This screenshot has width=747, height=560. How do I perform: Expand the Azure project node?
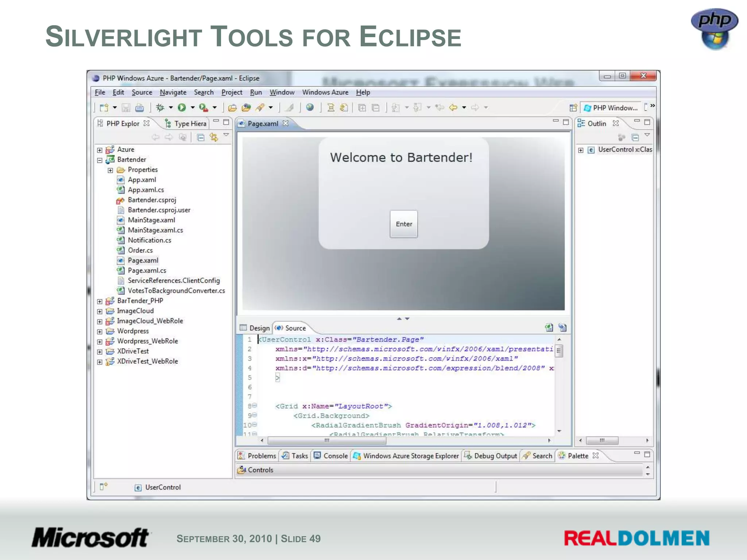[100, 150]
